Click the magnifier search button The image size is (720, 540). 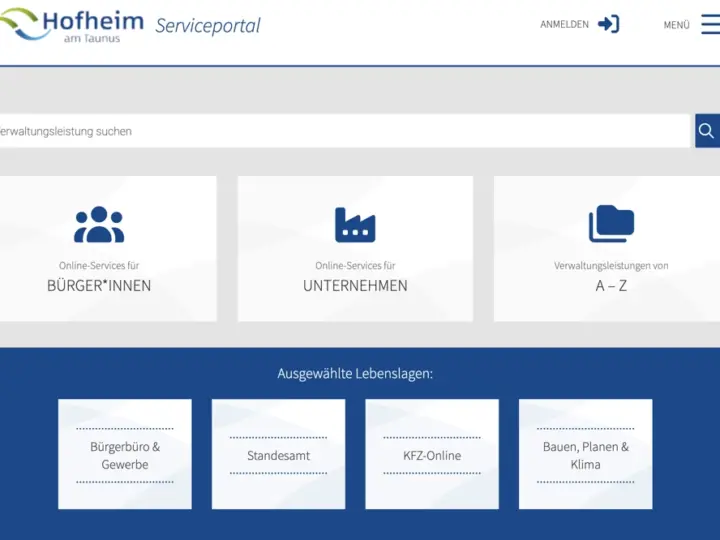pos(707,131)
